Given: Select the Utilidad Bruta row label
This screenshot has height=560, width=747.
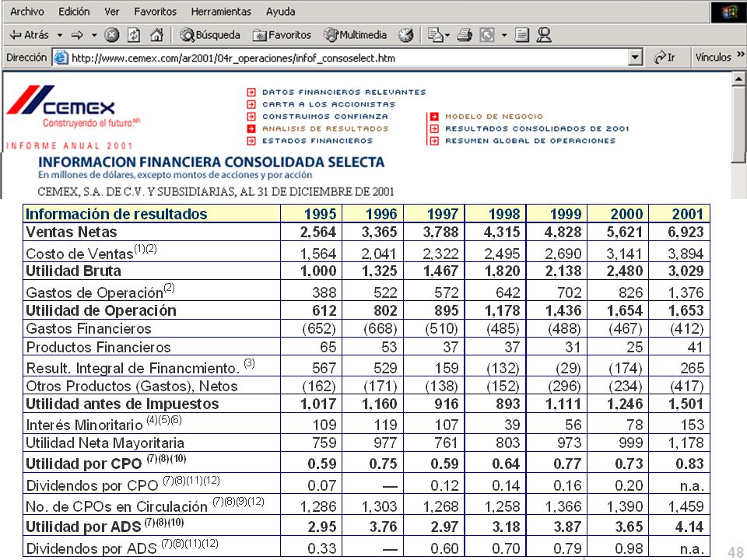Looking at the screenshot, I should (73, 271).
